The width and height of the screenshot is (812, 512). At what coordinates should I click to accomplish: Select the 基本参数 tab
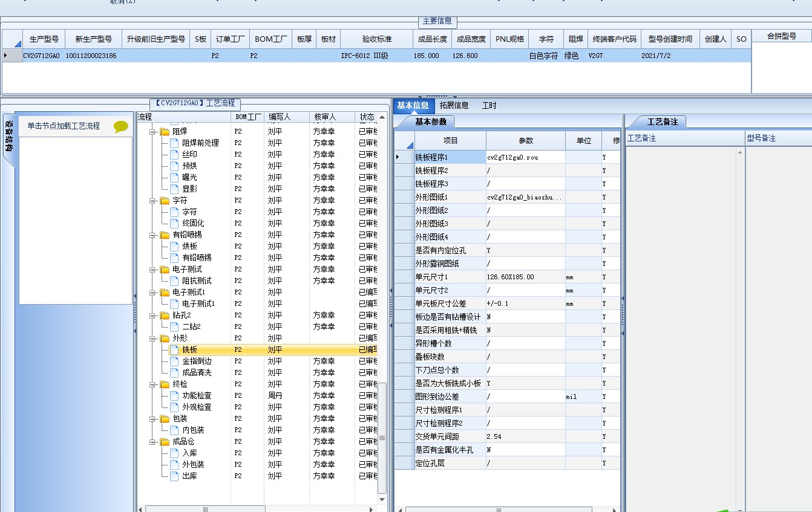[x=430, y=122]
